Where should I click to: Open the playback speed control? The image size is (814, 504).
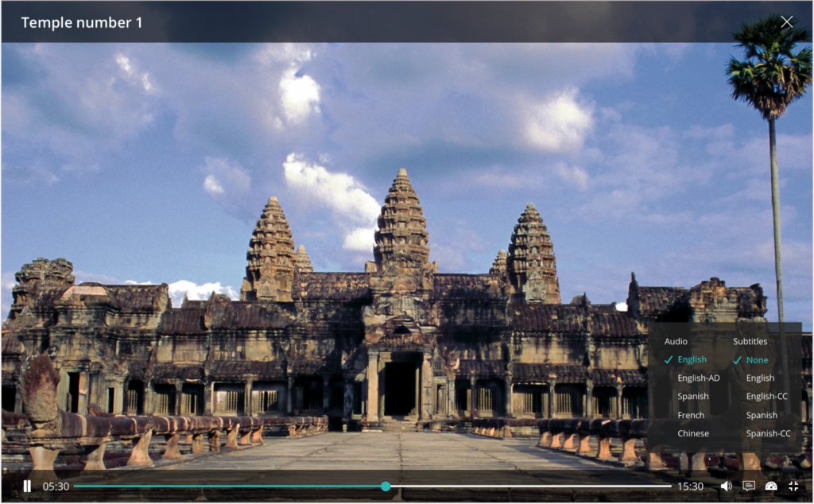tap(771, 487)
